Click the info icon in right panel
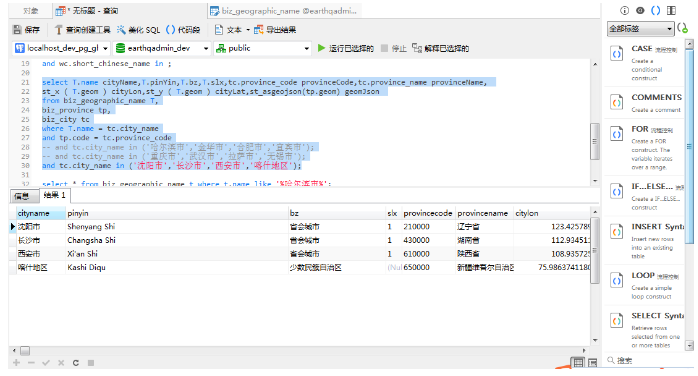 point(625,11)
